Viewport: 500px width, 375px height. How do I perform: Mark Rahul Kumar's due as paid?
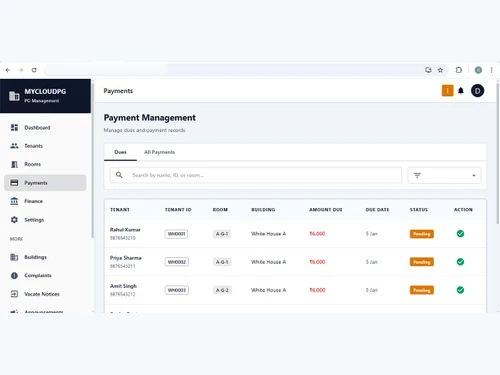[460, 234]
